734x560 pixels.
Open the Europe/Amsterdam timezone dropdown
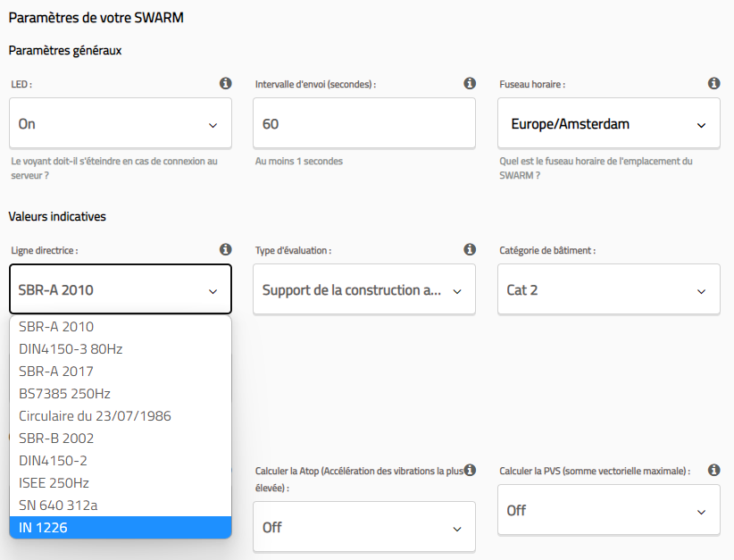[608, 124]
